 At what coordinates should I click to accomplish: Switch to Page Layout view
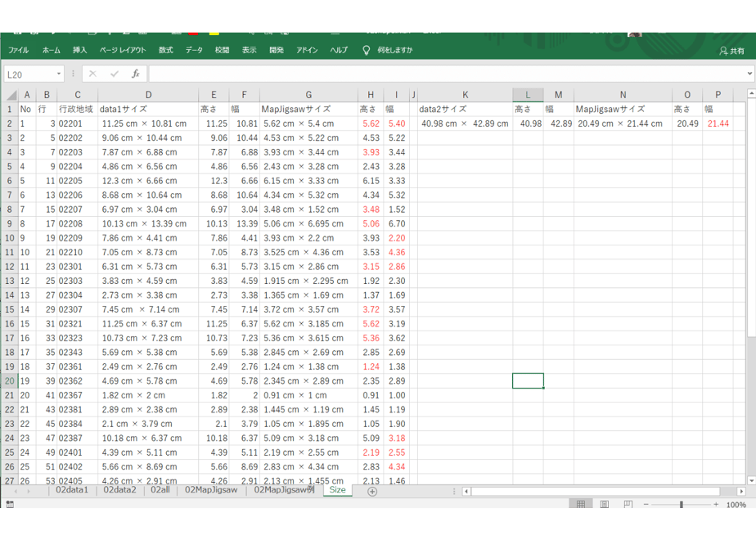pos(604,504)
